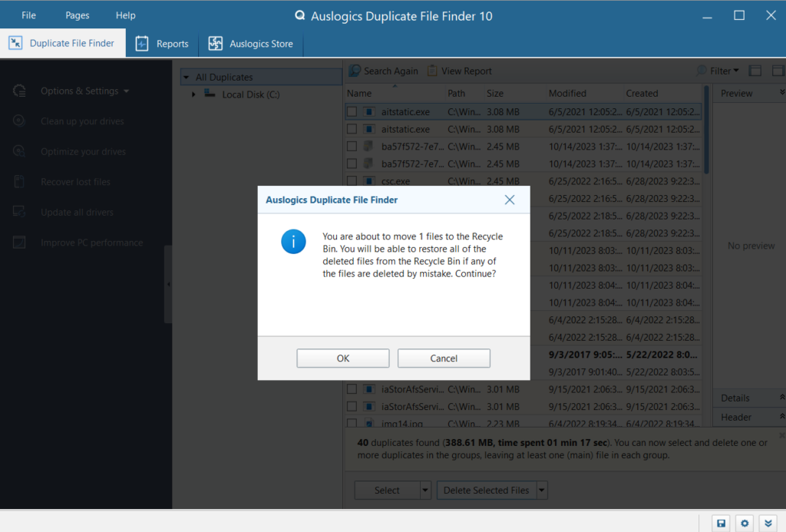Cancel the Recycle Bin dialog
786x532 pixels.
444,358
